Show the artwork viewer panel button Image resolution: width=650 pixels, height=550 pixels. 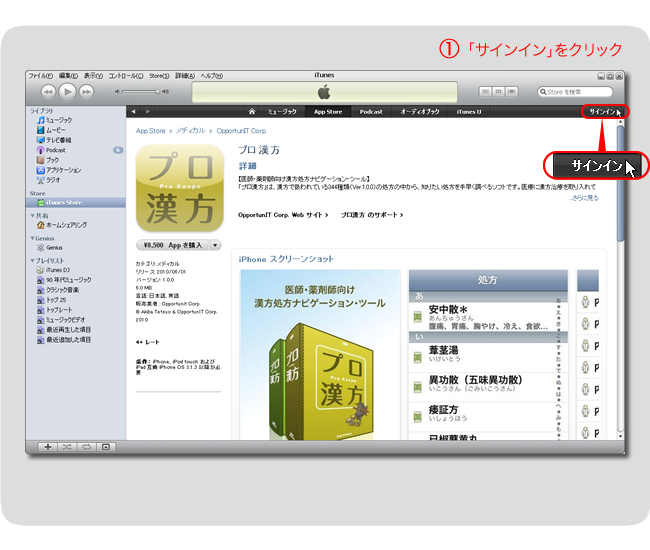click(106, 446)
